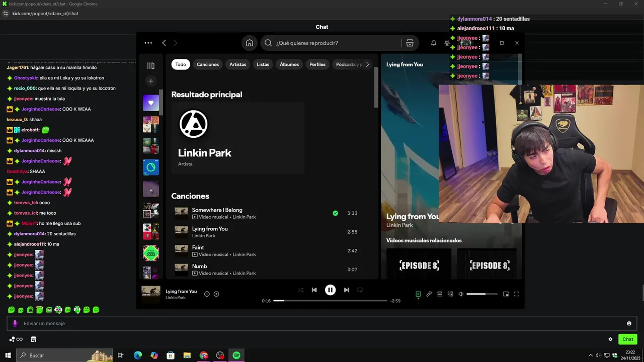Viewport: 644px width, 362px height.
Task: Click the taskbar Buscar search box
Action: tap(64, 355)
